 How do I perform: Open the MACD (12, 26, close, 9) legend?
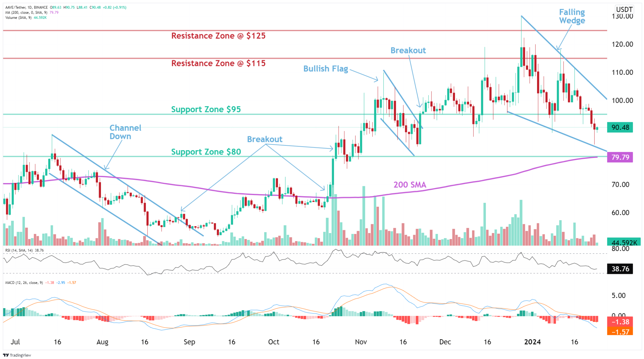(24, 282)
